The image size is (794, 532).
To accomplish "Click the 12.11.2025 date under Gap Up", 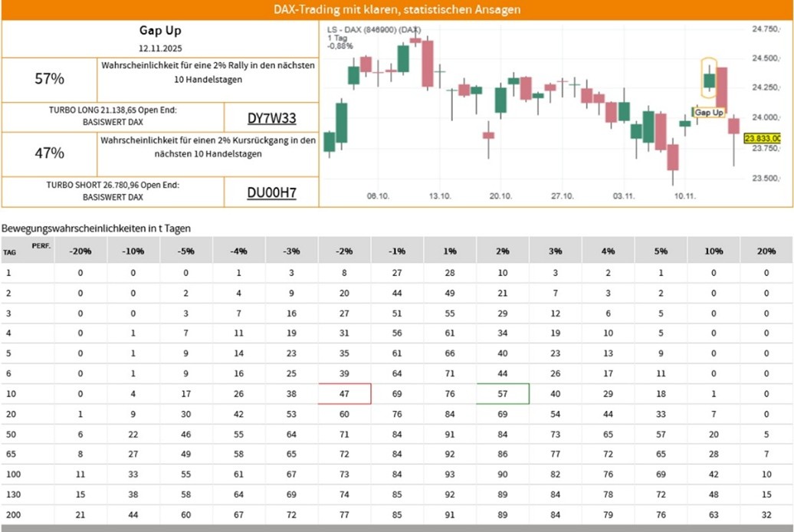I will pos(159,48).
